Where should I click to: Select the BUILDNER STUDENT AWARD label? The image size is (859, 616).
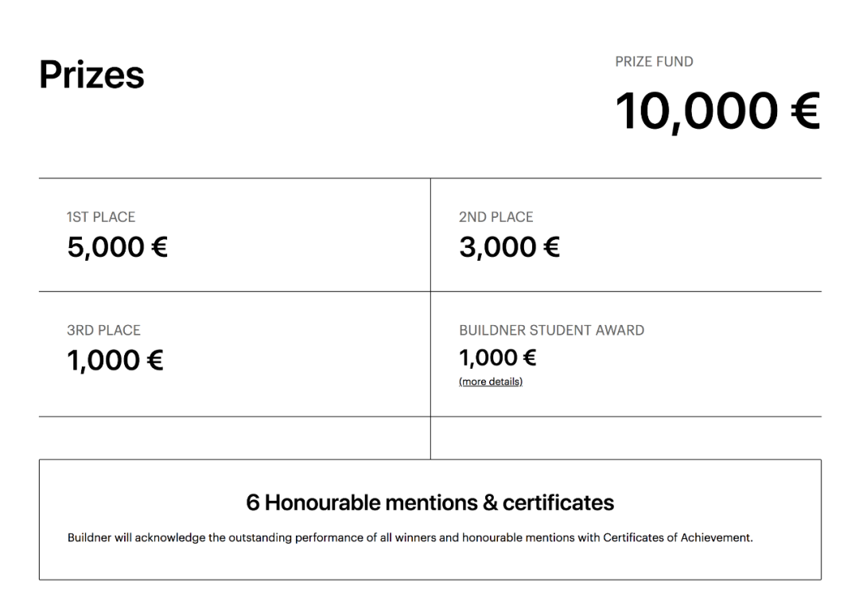(551, 331)
